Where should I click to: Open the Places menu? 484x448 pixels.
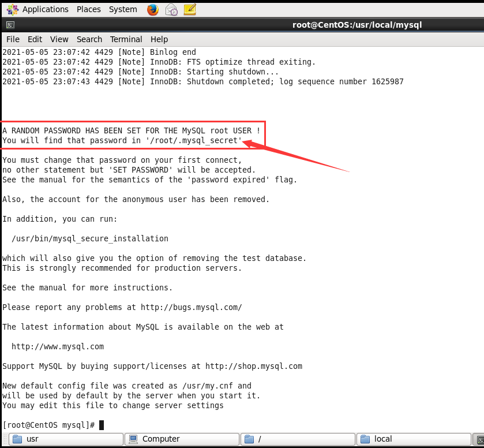coord(89,10)
